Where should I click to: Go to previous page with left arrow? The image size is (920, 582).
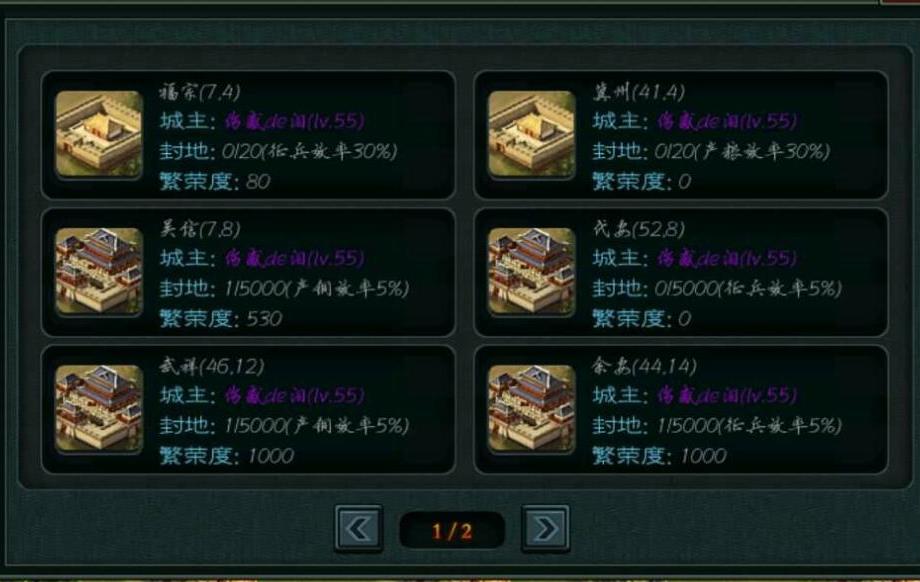pyautogui.click(x=359, y=529)
